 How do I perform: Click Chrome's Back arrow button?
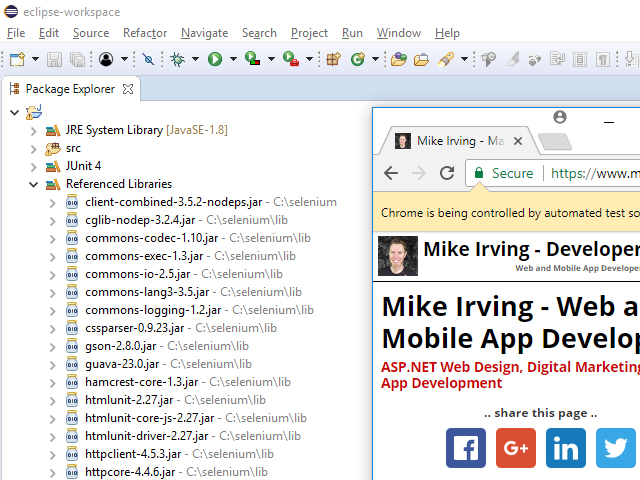pyautogui.click(x=391, y=173)
